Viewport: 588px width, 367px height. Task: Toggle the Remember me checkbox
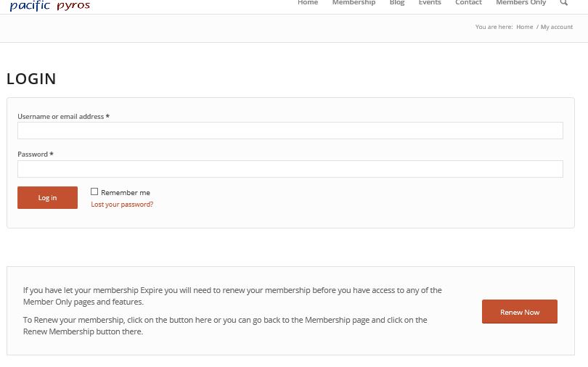(94, 192)
